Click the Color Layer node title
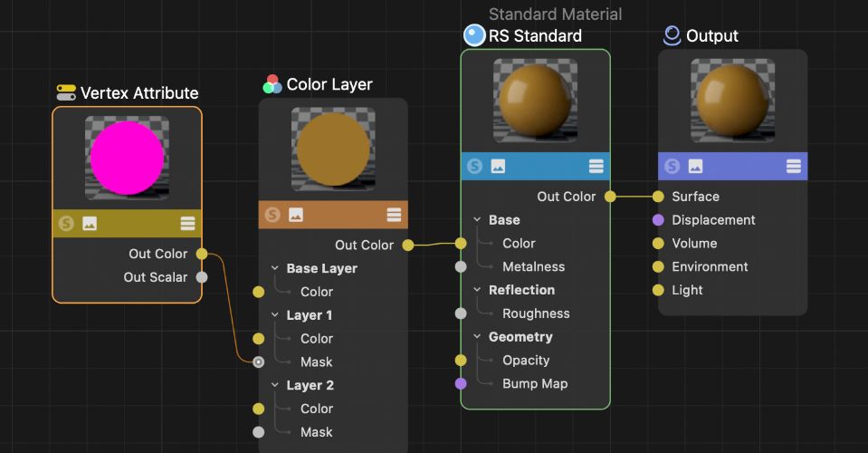Screen dimensions: 868x453 [329, 84]
